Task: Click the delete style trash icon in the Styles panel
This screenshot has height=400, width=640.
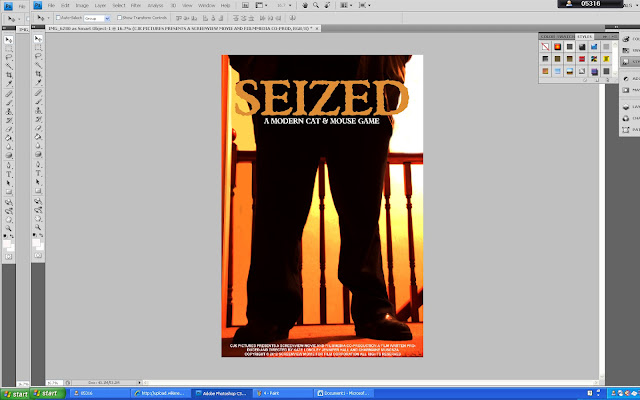Action: pos(607,80)
